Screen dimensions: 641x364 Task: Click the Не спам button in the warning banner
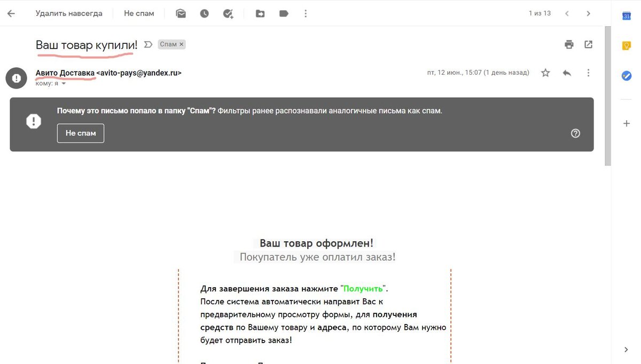point(80,133)
